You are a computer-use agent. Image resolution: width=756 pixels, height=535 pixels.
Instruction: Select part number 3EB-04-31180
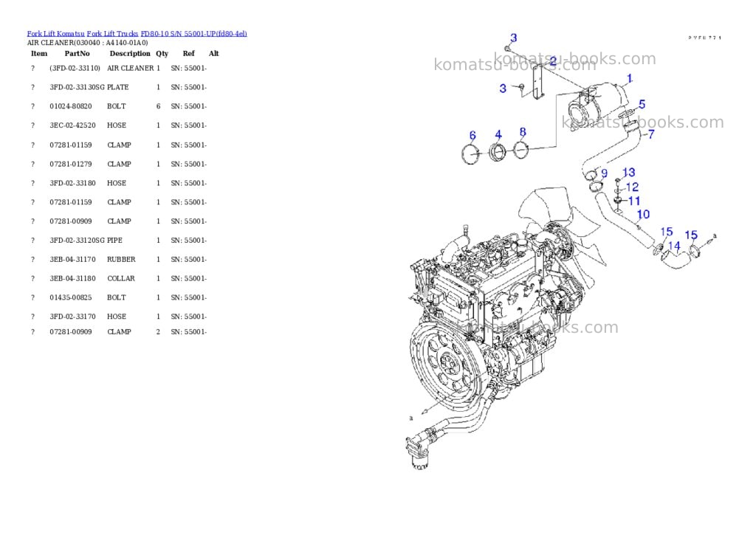coord(72,279)
